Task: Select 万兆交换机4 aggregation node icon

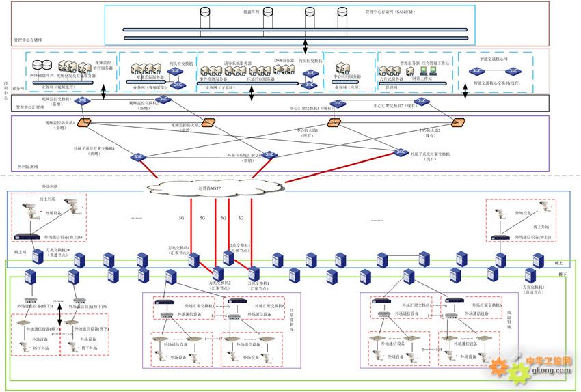Action: [x=193, y=260]
